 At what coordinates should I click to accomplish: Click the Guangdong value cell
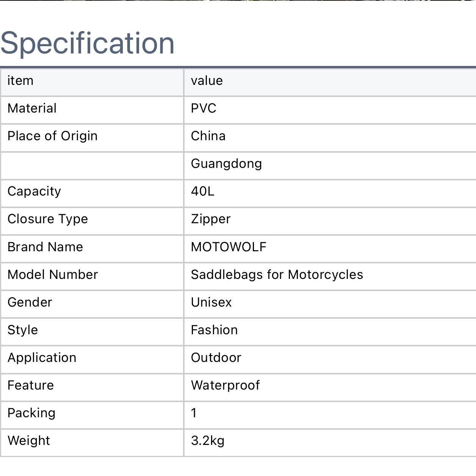coord(226,164)
